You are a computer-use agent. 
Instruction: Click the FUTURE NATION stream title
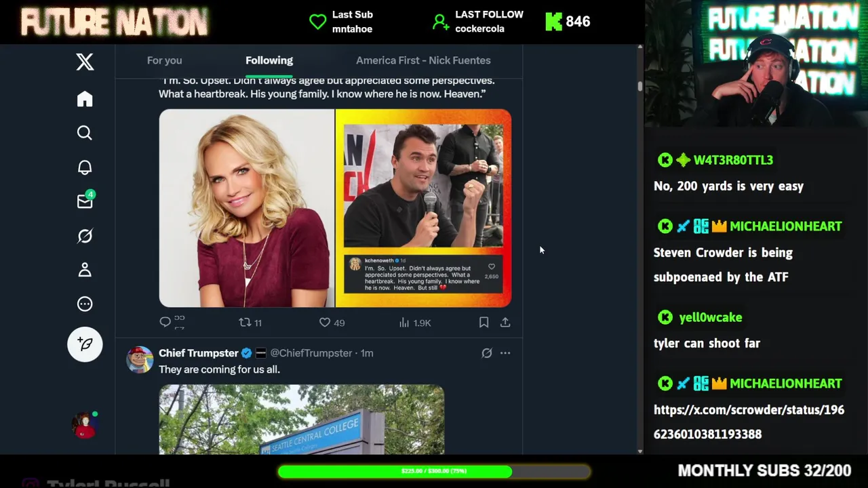pos(114,22)
